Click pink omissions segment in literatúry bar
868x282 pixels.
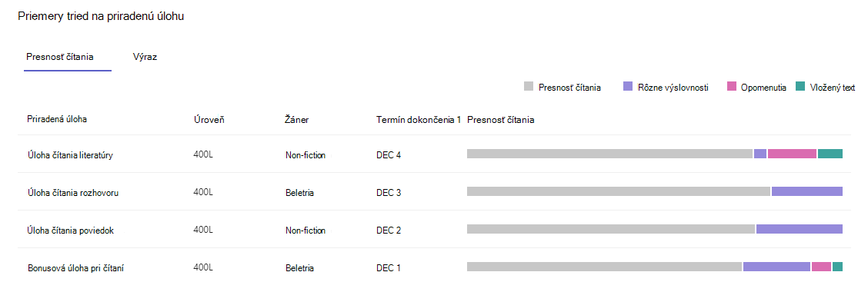coord(792,154)
